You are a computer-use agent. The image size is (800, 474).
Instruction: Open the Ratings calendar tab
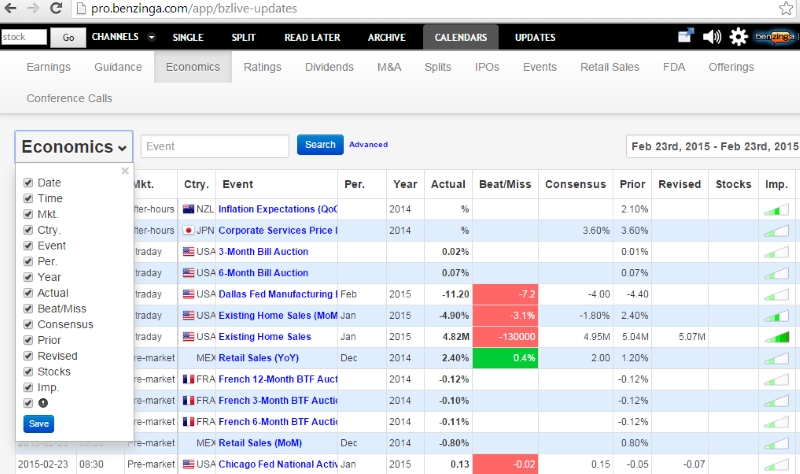262,67
